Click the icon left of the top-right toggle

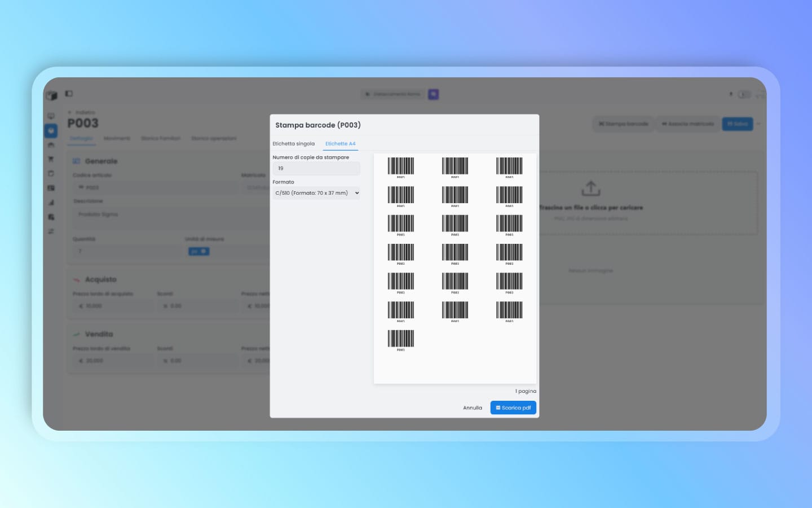click(x=731, y=94)
